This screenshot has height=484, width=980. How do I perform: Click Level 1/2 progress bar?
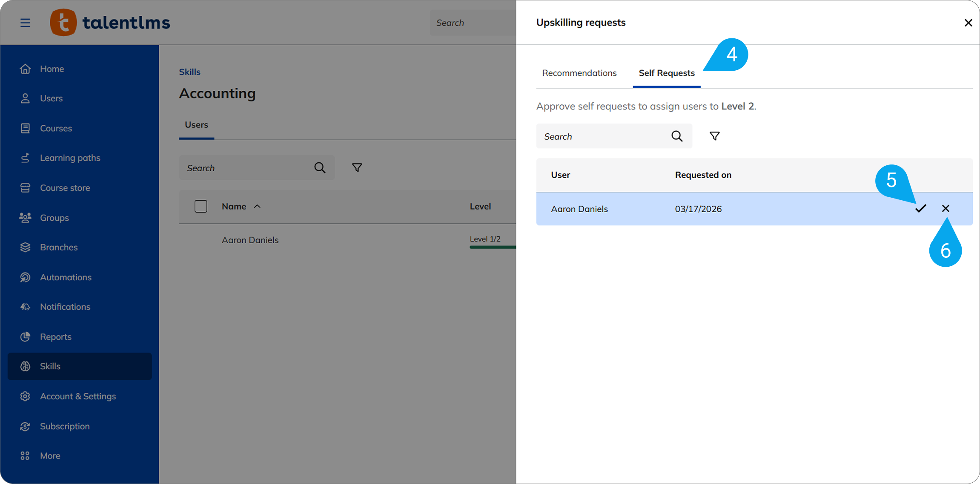(x=492, y=247)
